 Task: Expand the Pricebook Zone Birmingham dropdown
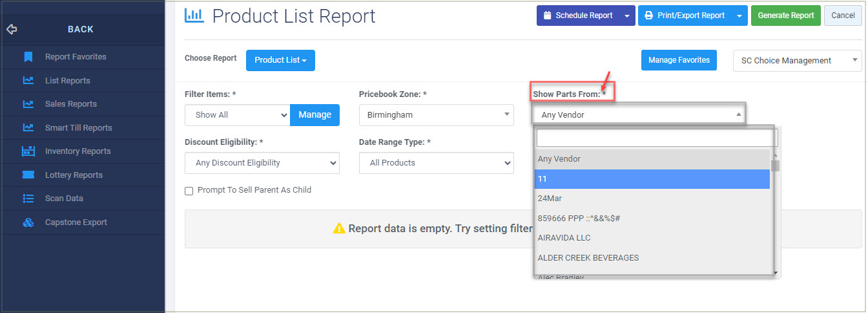[x=436, y=115]
